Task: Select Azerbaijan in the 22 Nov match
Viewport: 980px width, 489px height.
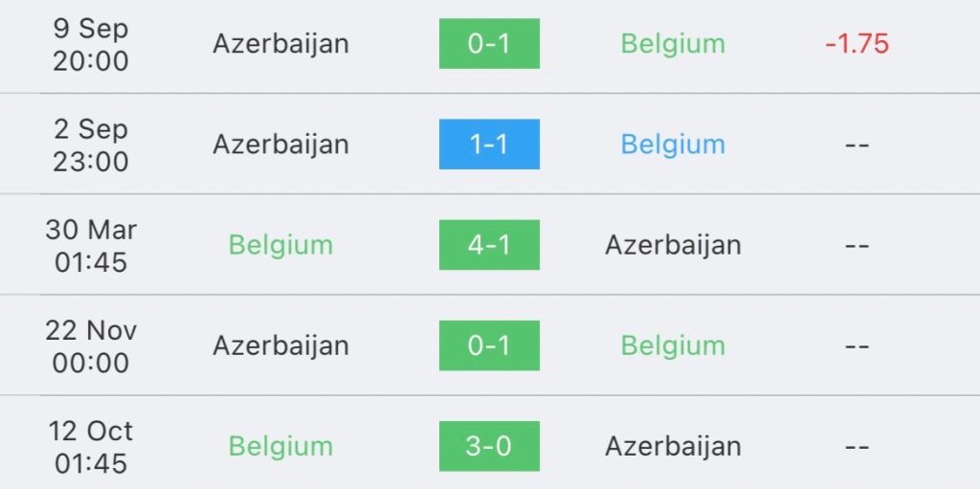Action: [280, 346]
